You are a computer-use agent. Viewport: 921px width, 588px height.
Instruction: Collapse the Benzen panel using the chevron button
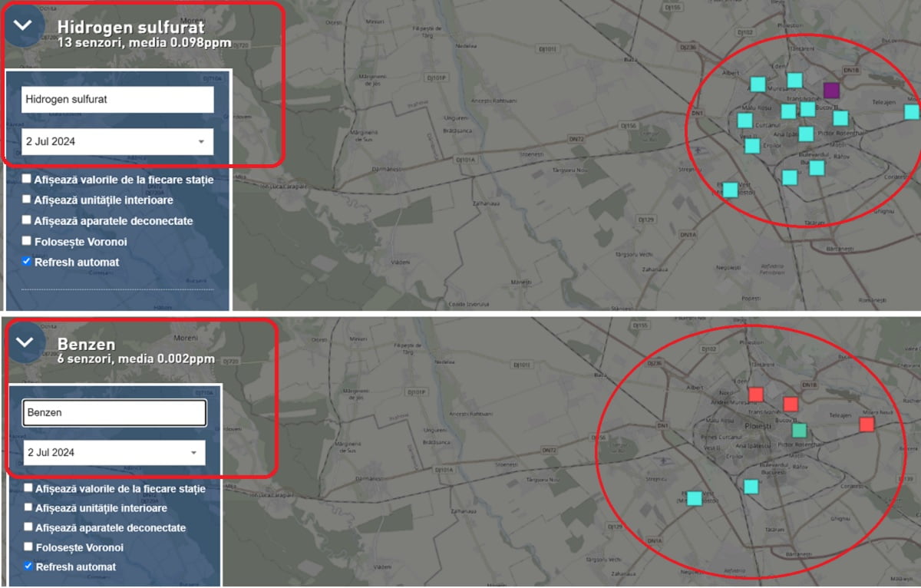click(25, 342)
